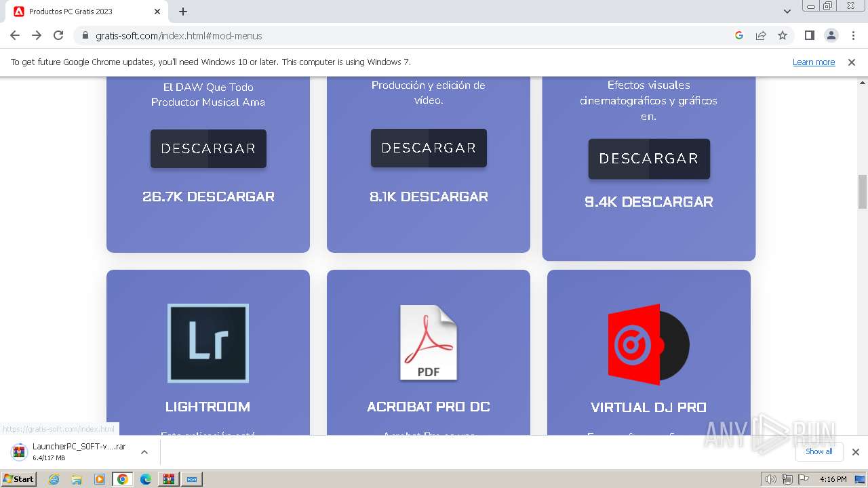The width and height of the screenshot is (868, 488).
Task: Open the keyboard icon in the taskbar
Action: (192, 479)
